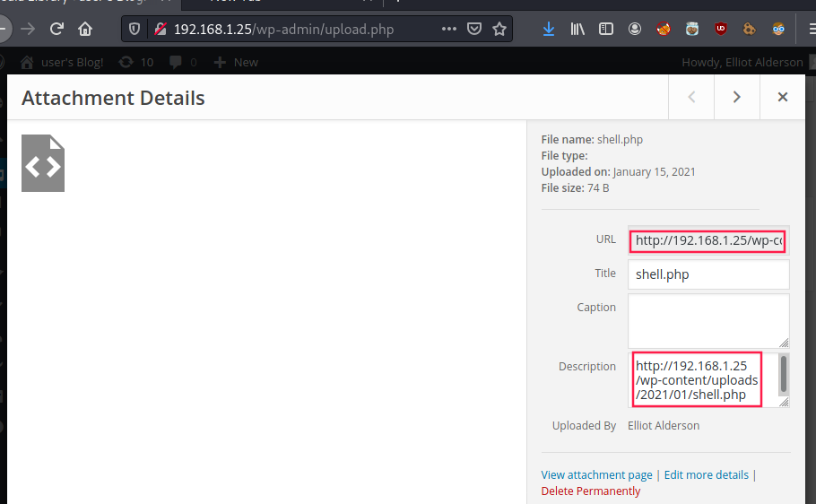This screenshot has width=816, height=504.
Task: Click the Uploaded on: January 15, 2021 text
Action: pyautogui.click(x=618, y=172)
